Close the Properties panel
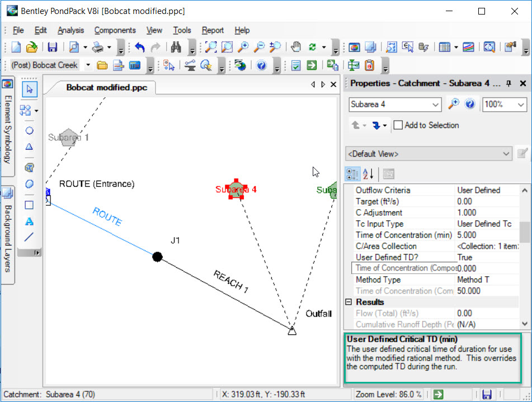Screen dimensions: 532x402 point(523,83)
